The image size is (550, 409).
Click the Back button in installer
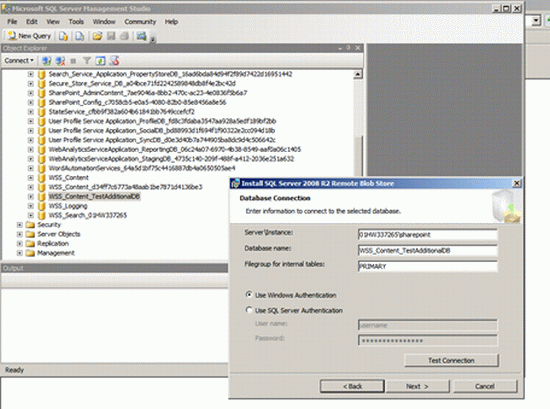pos(352,386)
